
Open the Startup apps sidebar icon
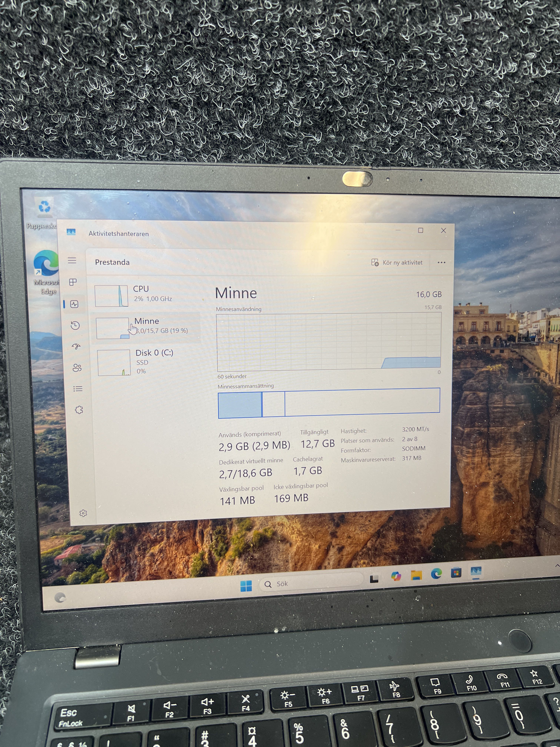[76, 346]
